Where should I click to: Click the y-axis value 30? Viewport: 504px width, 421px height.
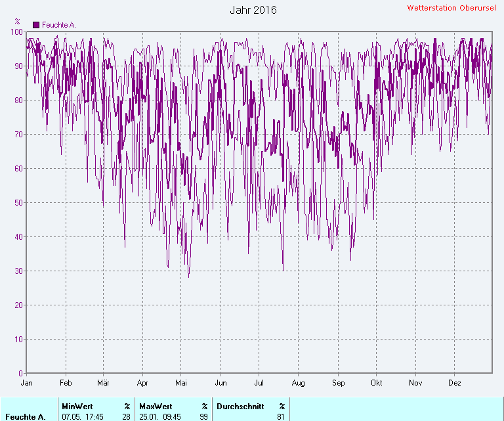[x=18, y=271]
